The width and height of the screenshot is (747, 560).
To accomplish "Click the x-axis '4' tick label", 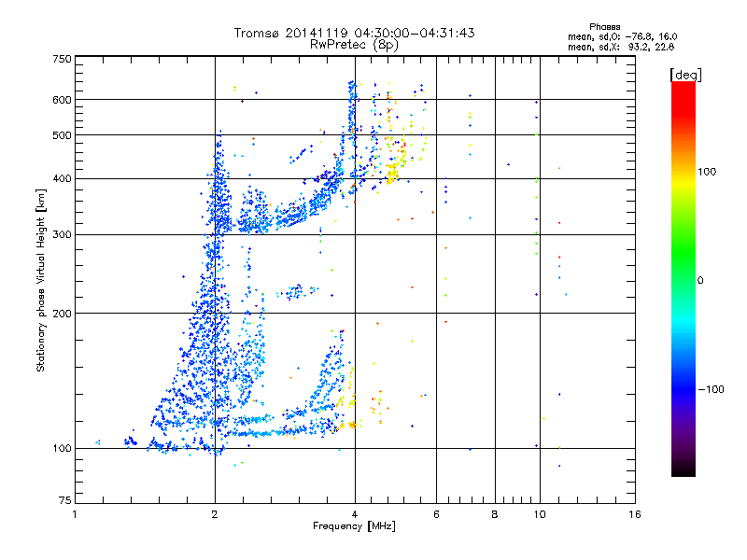I will 355,514.
